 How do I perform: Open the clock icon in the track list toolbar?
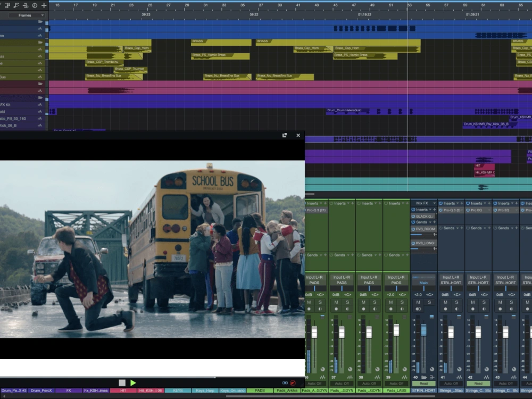pyautogui.click(x=35, y=5)
